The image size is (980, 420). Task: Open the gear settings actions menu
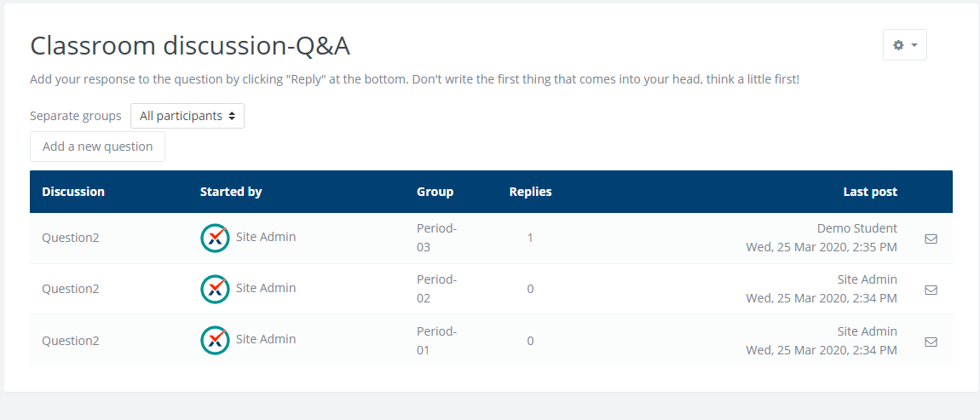[898, 45]
